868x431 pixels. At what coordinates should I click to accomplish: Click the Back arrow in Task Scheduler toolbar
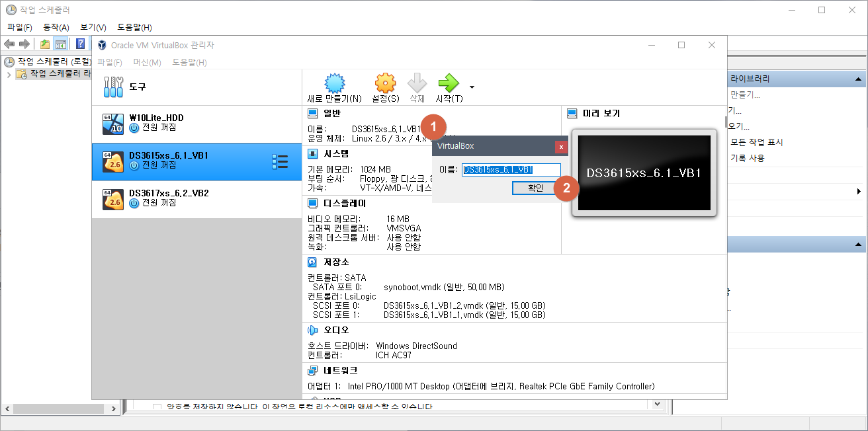coord(9,44)
